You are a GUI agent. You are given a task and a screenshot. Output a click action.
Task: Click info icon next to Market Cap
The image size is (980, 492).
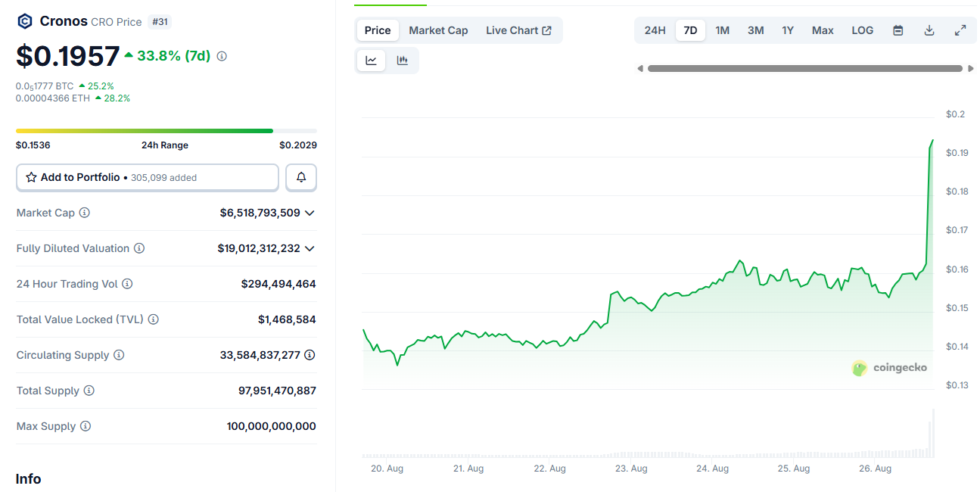pos(85,213)
